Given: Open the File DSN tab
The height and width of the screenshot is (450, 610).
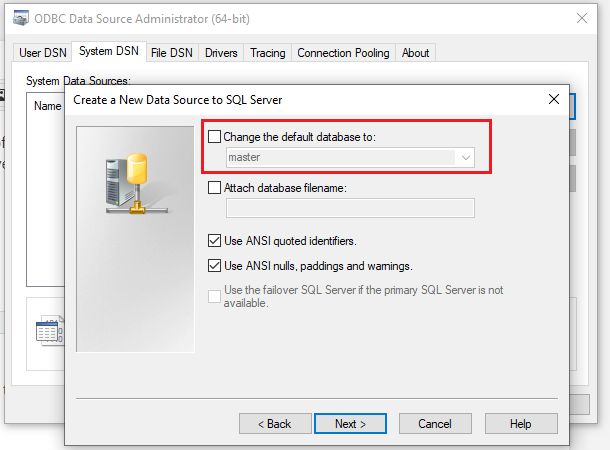Looking at the screenshot, I should click(172, 53).
